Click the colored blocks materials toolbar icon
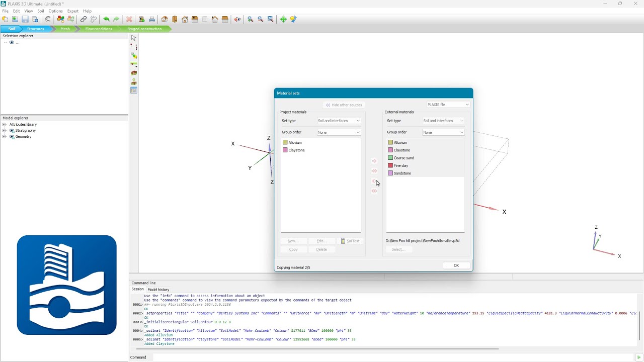This screenshot has height=362, width=644. (x=61, y=19)
